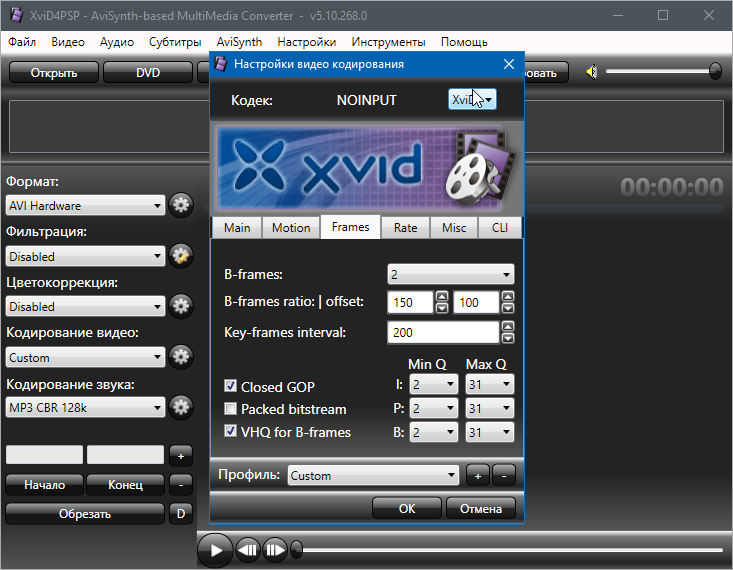This screenshot has width=733, height=570.
Task: Open the Субтитры menu
Action: coord(175,42)
